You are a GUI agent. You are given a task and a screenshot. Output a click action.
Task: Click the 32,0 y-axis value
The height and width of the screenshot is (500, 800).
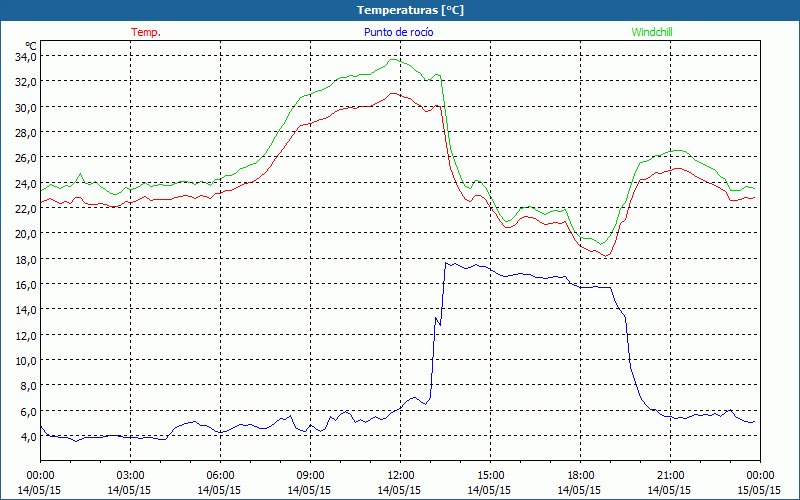pyautogui.click(x=26, y=82)
